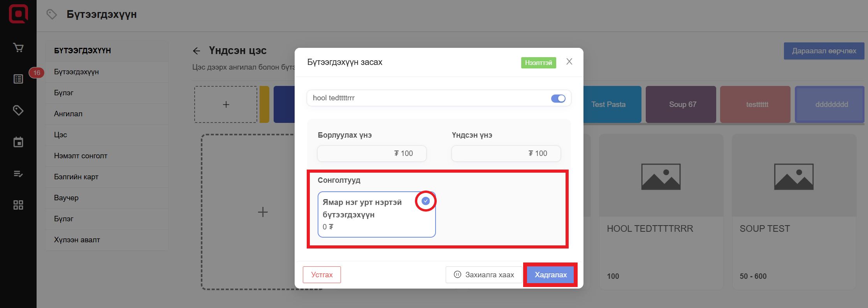
Task: Open Ангилал in the left menu
Action: point(68,114)
